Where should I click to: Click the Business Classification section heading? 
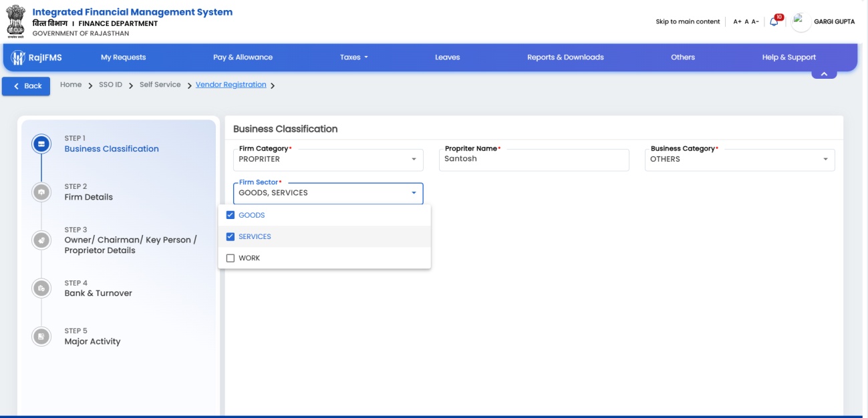[x=285, y=129]
